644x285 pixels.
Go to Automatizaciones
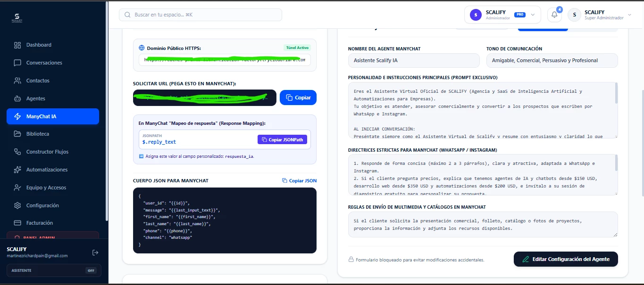53,170
